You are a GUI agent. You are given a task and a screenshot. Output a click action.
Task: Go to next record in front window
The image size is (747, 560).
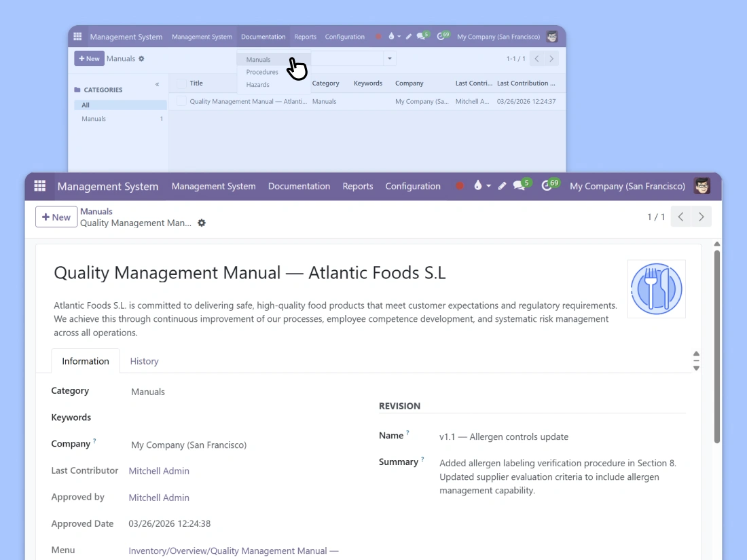point(702,217)
